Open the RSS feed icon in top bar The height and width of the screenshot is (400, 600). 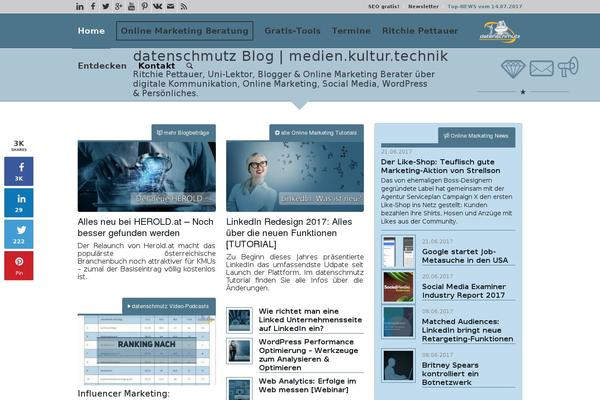point(184,6)
